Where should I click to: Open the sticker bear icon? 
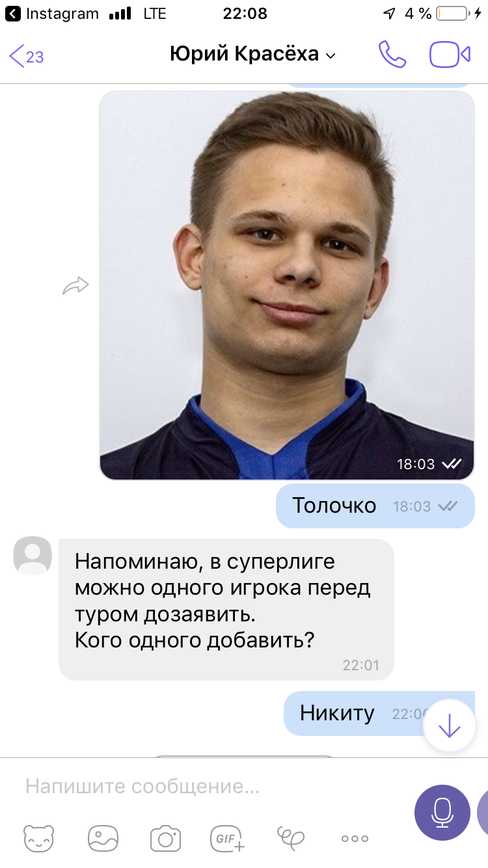[40, 838]
